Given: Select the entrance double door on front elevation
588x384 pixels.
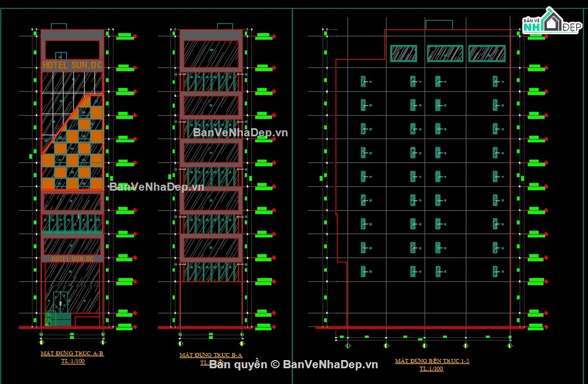Looking at the screenshot, I should click(x=60, y=302).
